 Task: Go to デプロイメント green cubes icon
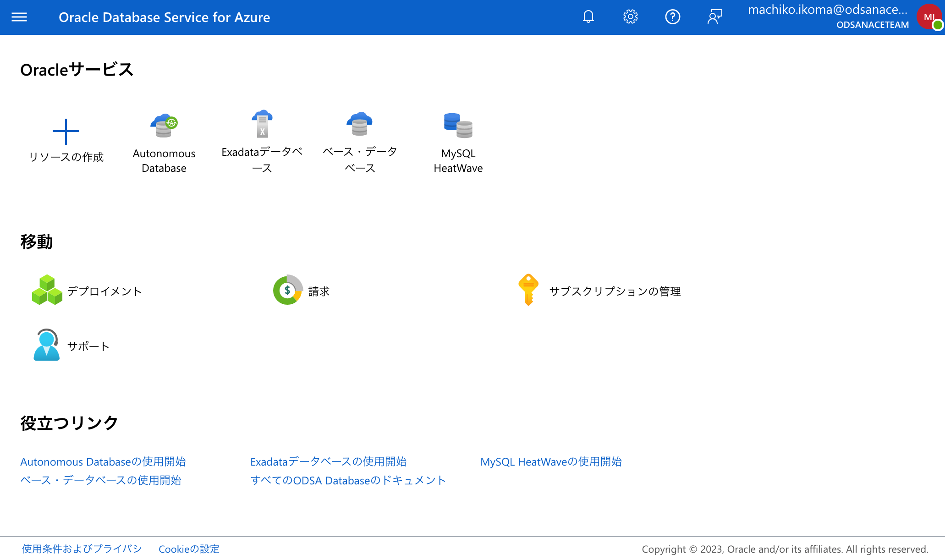click(47, 290)
